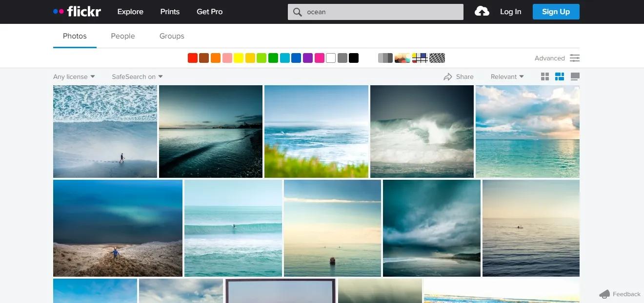Click the upload cloud icon
This screenshot has height=303, width=644.
click(482, 12)
